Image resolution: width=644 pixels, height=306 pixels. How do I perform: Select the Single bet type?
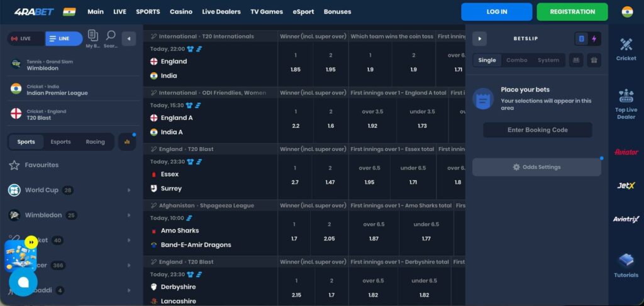tap(487, 60)
